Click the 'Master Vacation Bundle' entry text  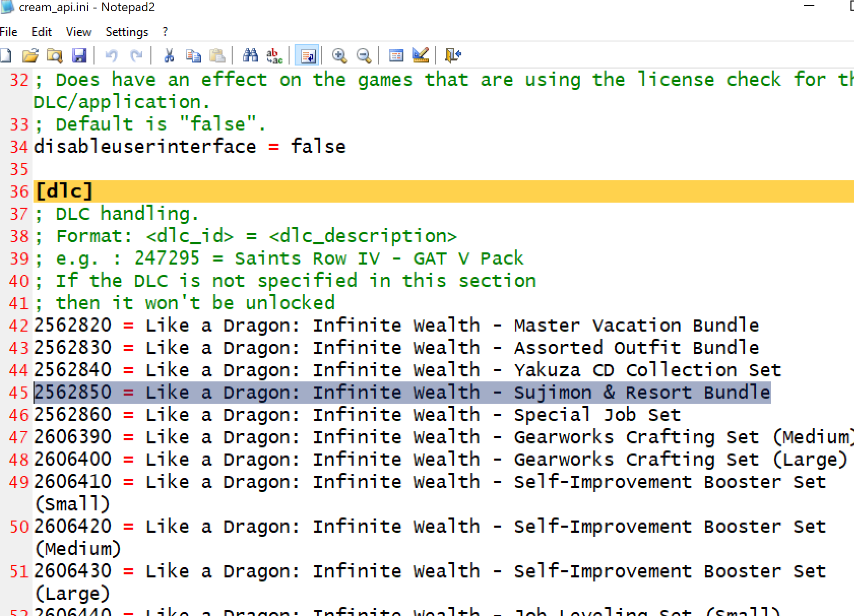click(x=637, y=326)
